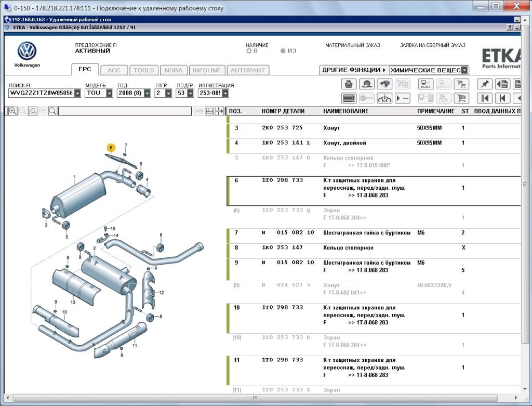Zoom in on the illustration
Viewport: 532px width, 406px height.
[13, 111]
